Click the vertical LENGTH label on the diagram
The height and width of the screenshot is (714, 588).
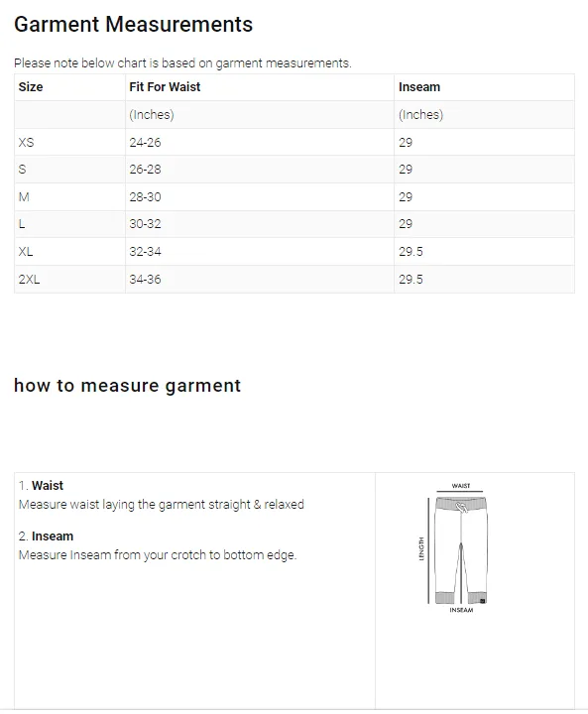421,548
